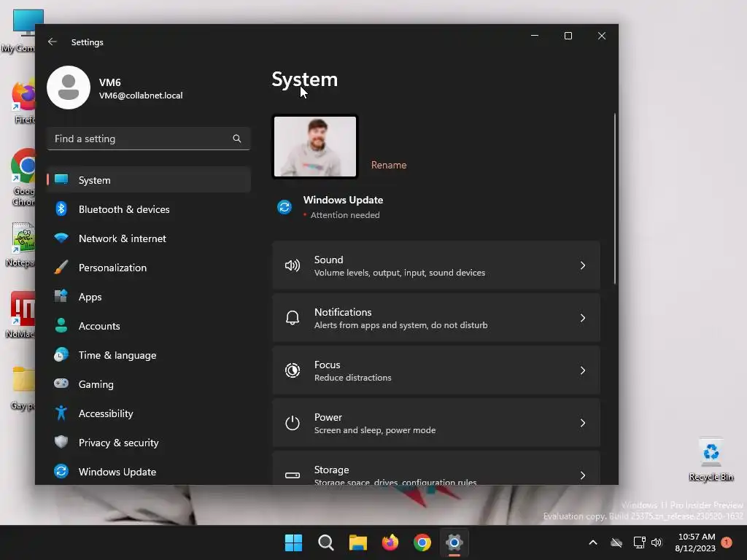Image resolution: width=747 pixels, height=560 pixels.
Task: Open File Explorer from taskbar
Action: [357, 542]
